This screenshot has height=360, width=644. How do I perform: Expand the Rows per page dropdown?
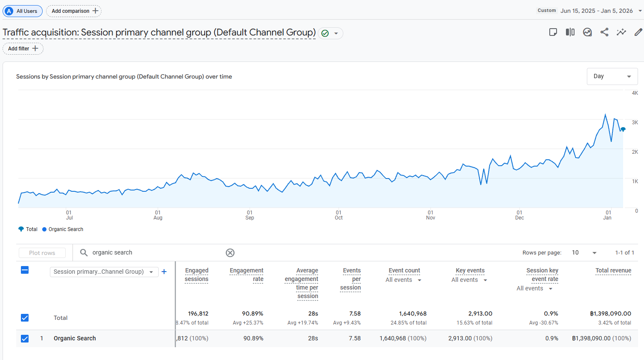point(584,253)
